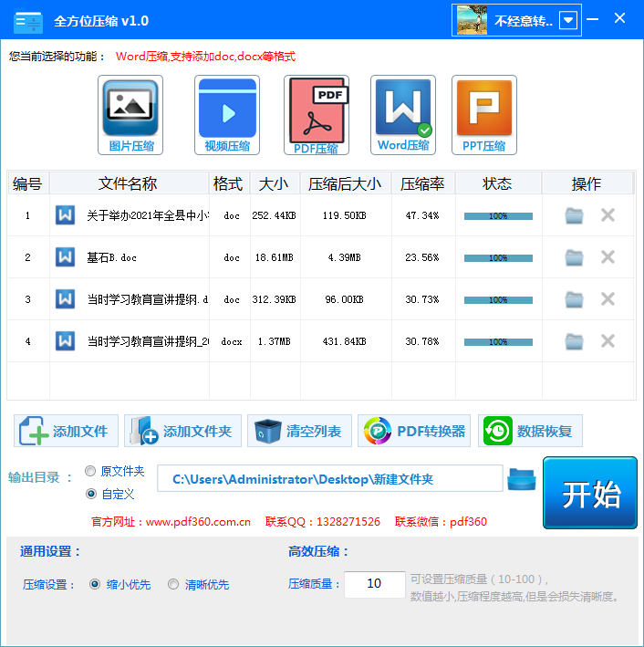
Task: Click the Word file icon beside 基石B.doc
Action: 65,257
